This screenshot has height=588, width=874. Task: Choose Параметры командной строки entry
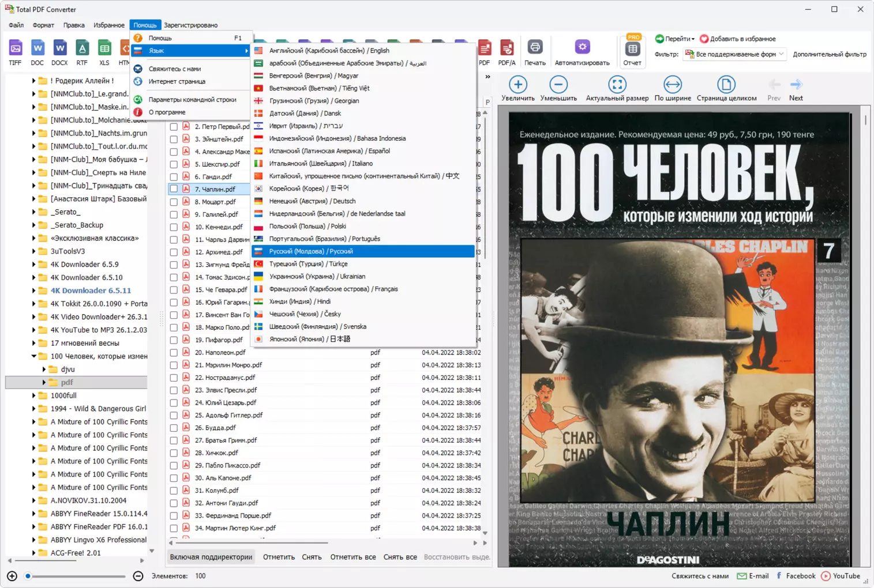(x=190, y=100)
